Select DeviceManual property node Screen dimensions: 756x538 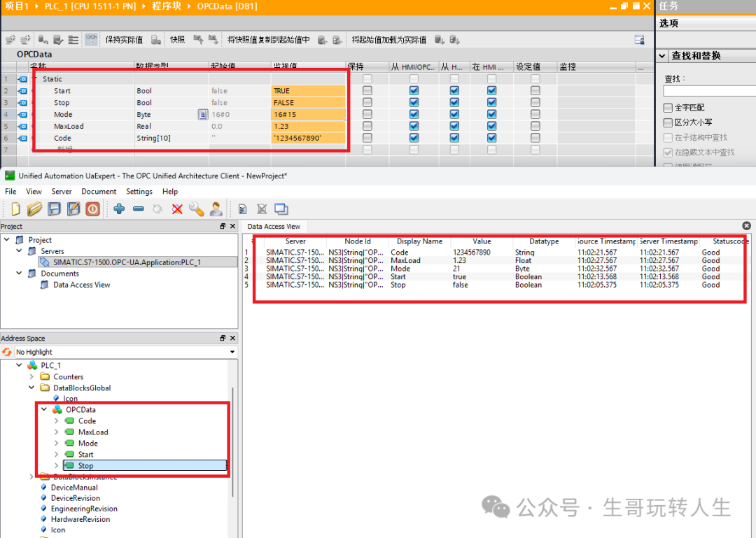pyautogui.click(x=75, y=488)
